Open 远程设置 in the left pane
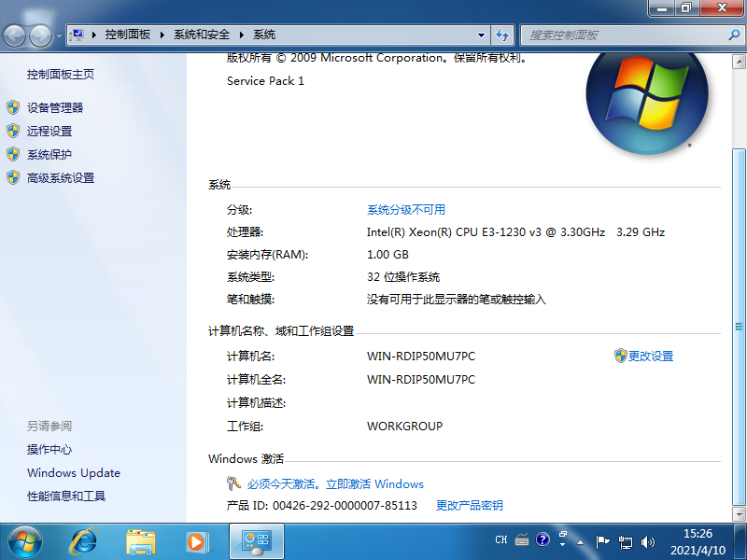 click(x=49, y=132)
